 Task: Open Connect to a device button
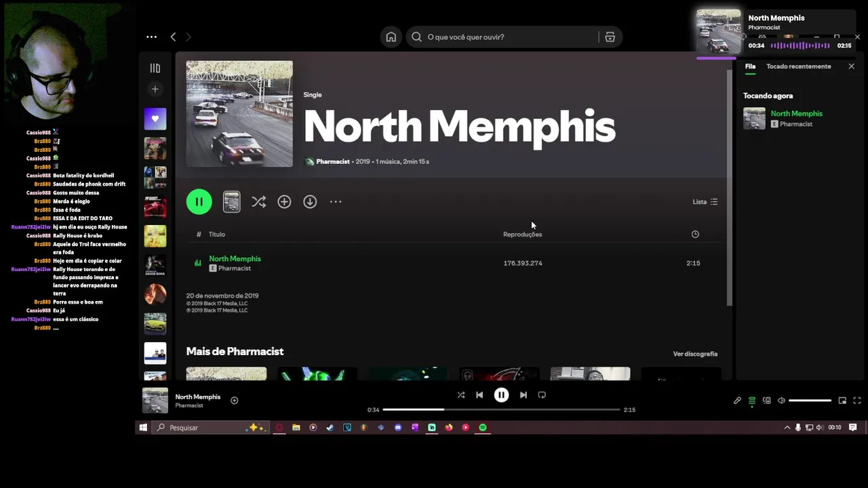tap(767, 401)
